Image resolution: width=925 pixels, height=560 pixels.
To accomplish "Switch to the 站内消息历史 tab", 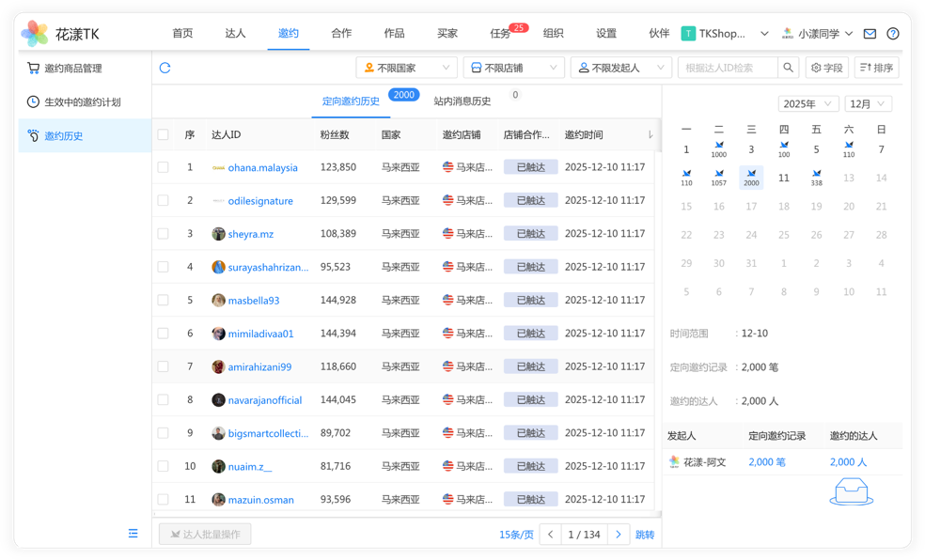I will click(x=462, y=101).
